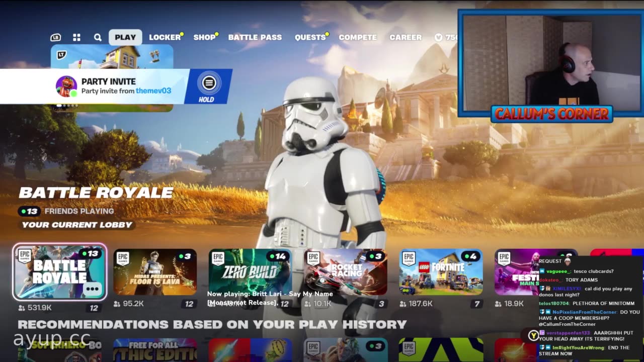Click the LT trigger icon on news card
The width and height of the screenshot is (644, 362).
(61, 54)
